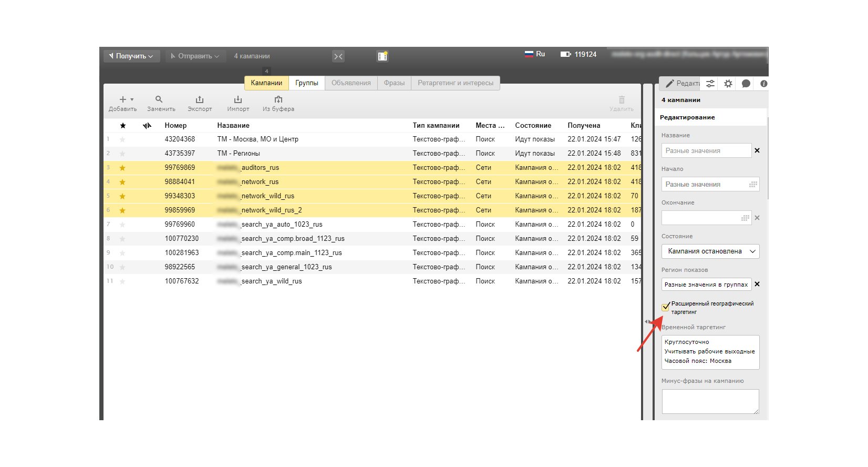
Task: Click the Номер column header
Action: [x=175, y=126]
